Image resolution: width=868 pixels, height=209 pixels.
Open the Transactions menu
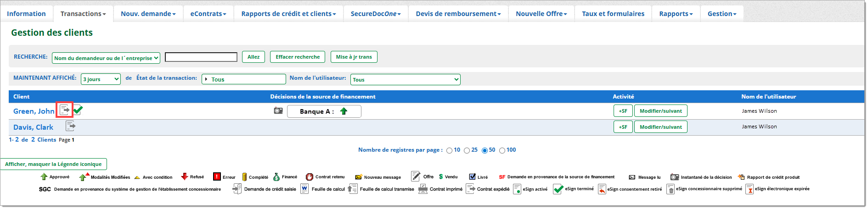(83, 14)
